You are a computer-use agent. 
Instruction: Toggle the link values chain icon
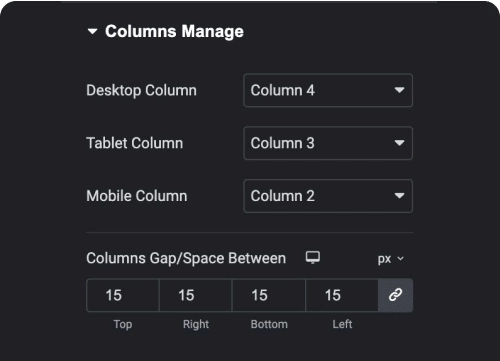[x=395, y=295]
